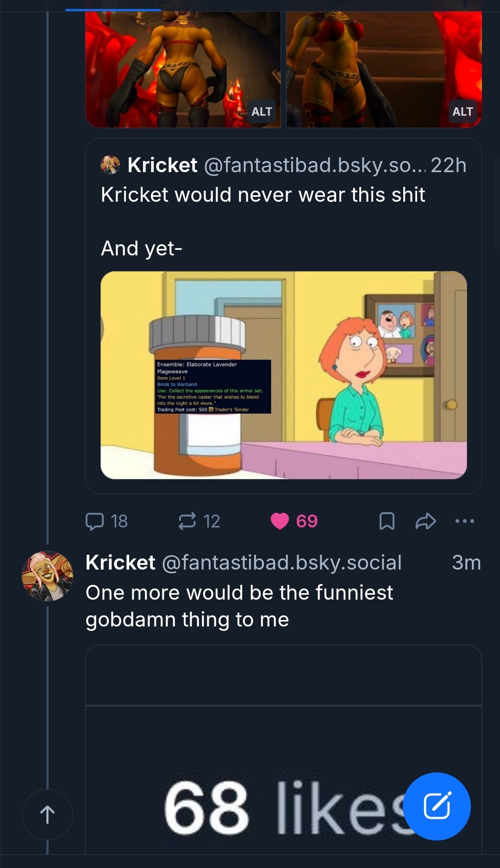The width and height of the screenshot is (500, 868).
Task: Open the quoted post text 'And yet-'
Action: [142, 248]
